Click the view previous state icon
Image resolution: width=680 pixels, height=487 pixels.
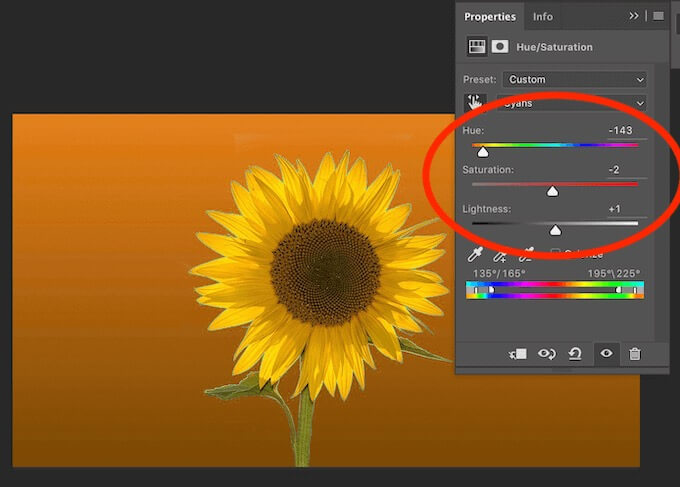(x=547, y=354)
